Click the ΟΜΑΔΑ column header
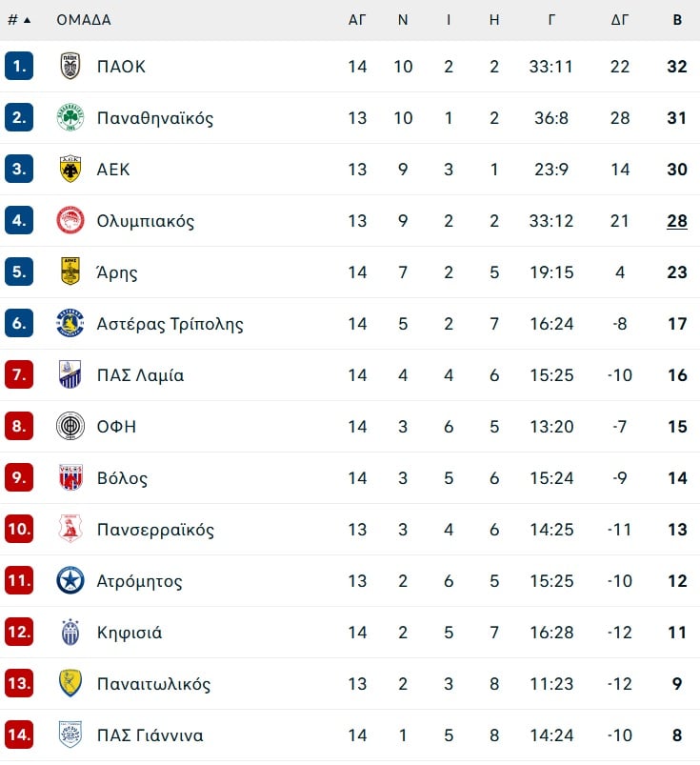 [x=84, y=20]
